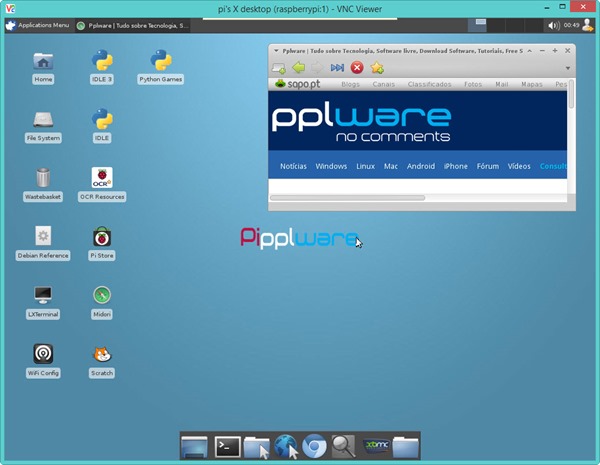Open the Vídeos section
The image size is (600, 465).
[519, 166]
